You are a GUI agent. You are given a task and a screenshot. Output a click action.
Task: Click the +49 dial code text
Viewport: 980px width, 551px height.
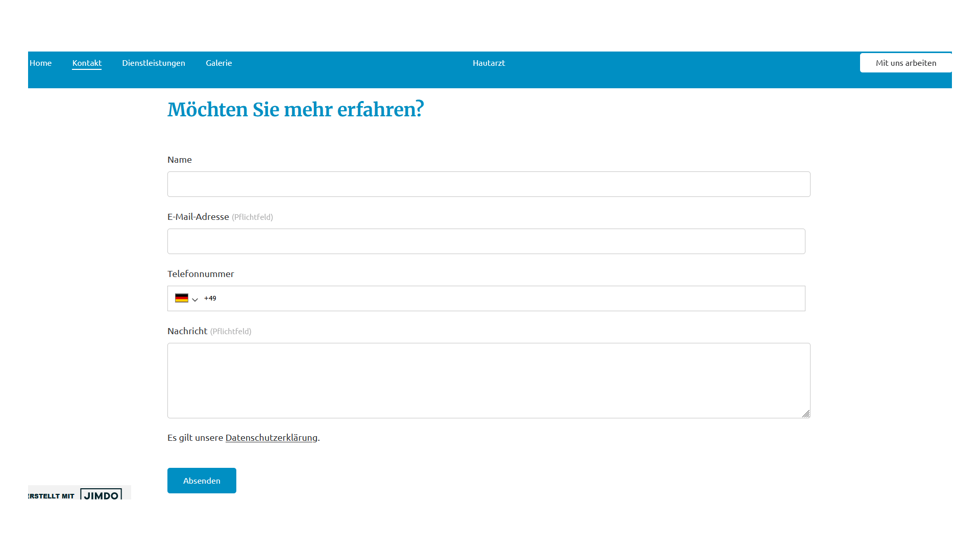210,298
